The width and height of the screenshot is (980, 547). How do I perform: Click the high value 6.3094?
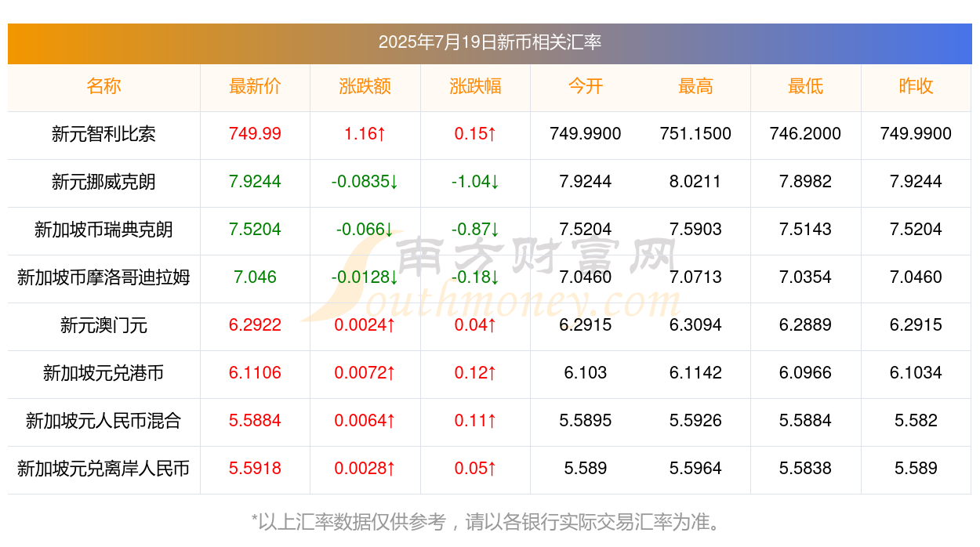pyautogui.click(x=695, y=325)
